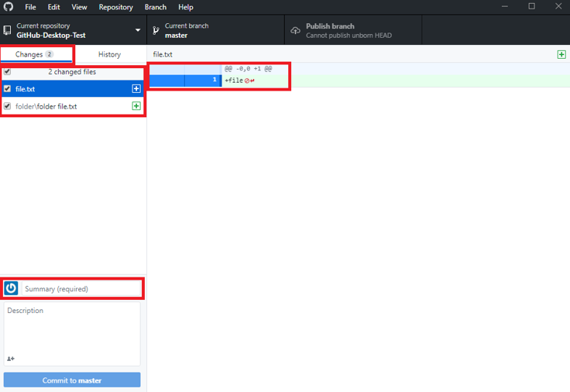The image size is (570, 392).
Task: Click the added status icon for file.txt row
Action: [x=136, y=89]
